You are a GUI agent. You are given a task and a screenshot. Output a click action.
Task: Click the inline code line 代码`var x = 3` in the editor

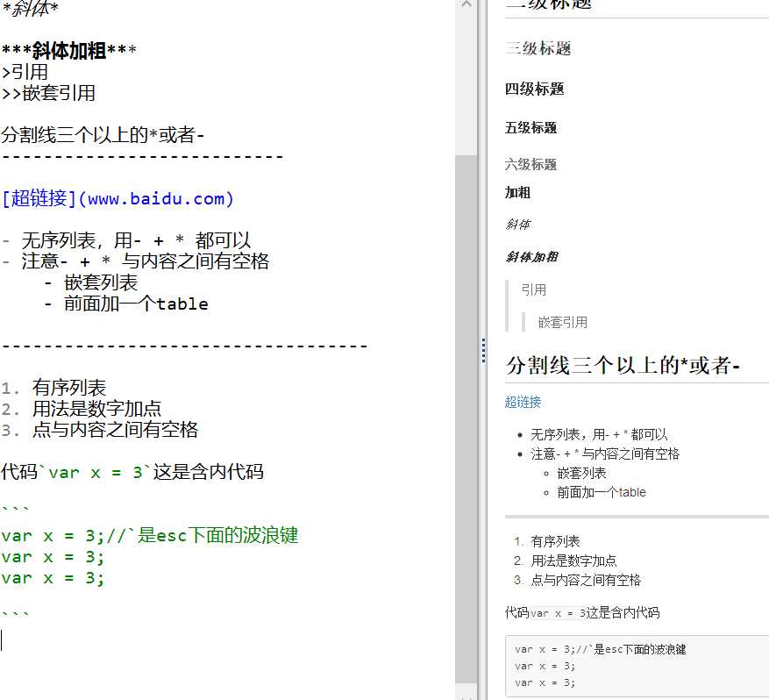pos(132,473)
